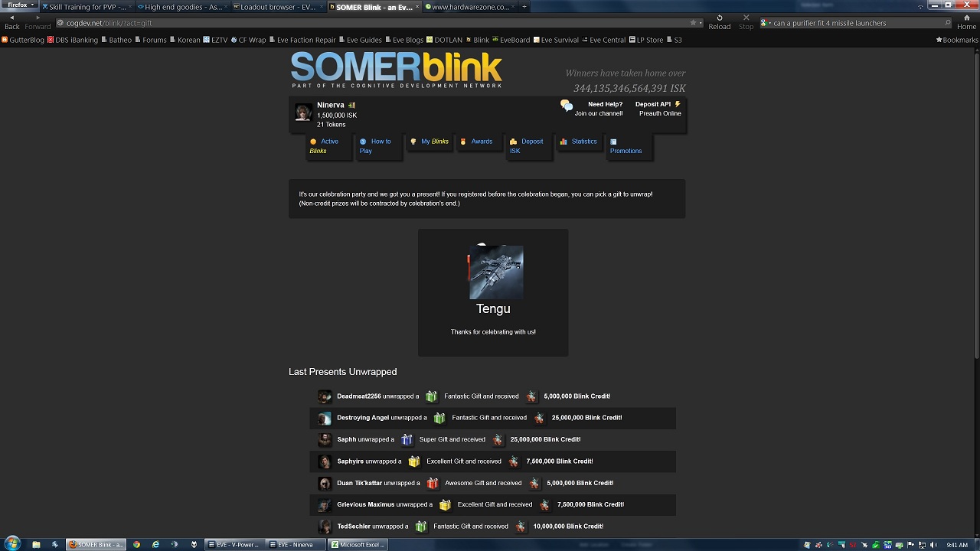The height and width of the screenshot is (551, 980).
Task: Open the DOTLAN bookmark
Action: pyautogui.click(x=444, y=40)
